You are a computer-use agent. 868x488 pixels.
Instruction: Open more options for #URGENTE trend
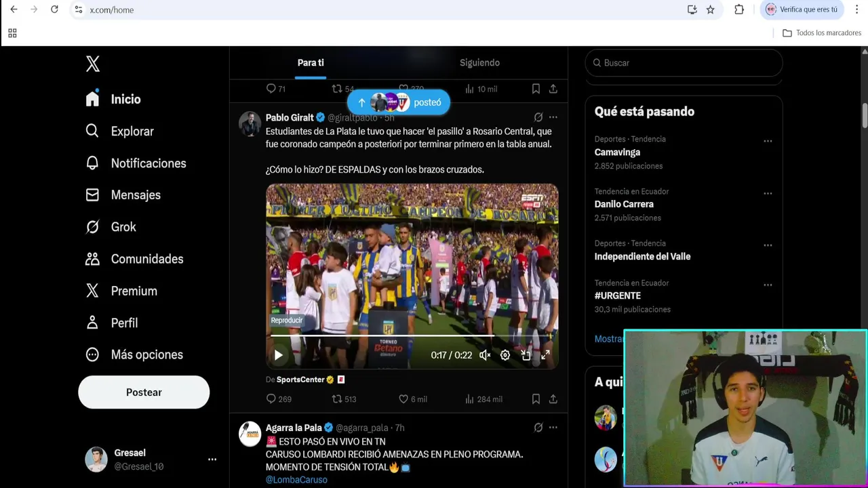coord(768,285)
